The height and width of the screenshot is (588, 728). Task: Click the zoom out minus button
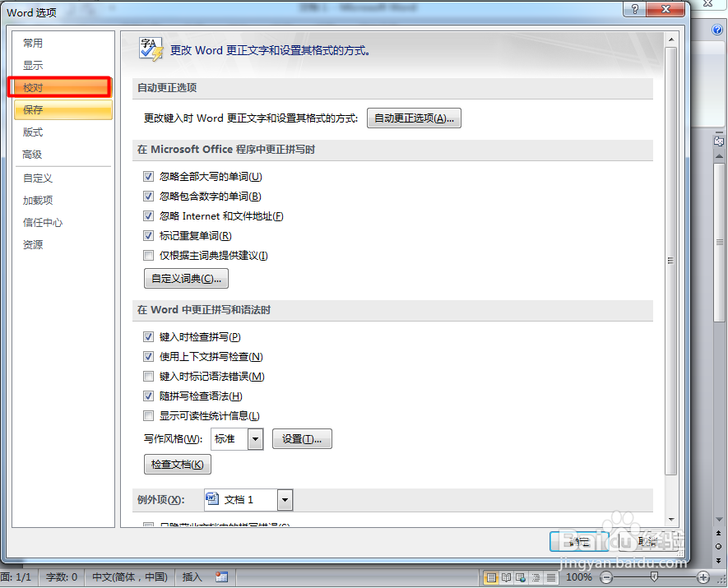tap(606, 578)
